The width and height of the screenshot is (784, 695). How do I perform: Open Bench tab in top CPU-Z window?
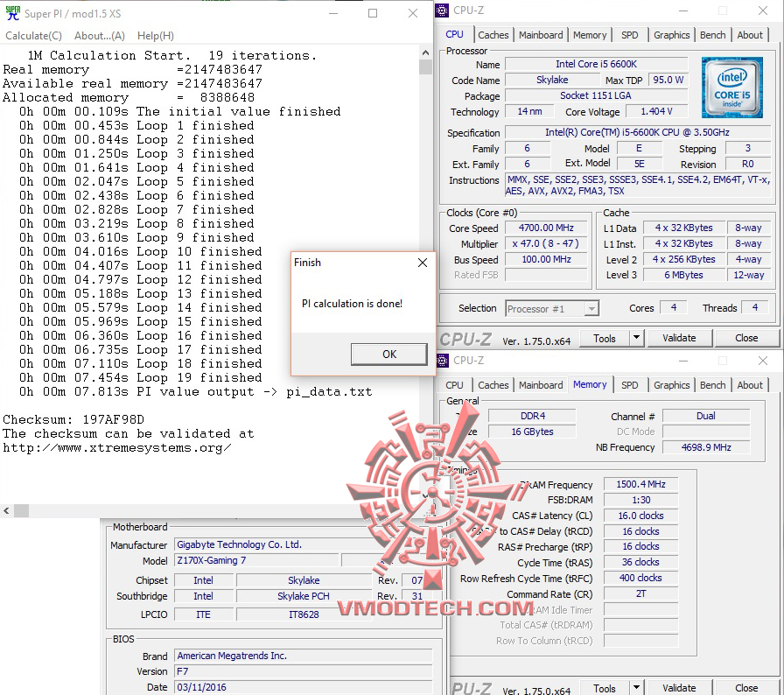712,35
